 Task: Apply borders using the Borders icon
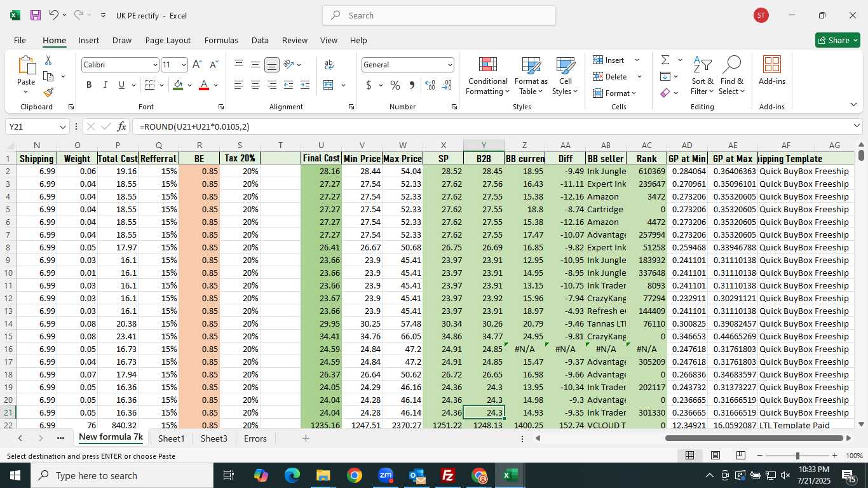[150, 85]
